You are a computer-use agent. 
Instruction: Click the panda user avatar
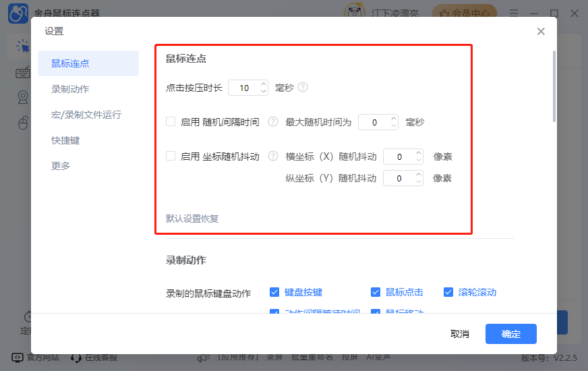point(354,13)
